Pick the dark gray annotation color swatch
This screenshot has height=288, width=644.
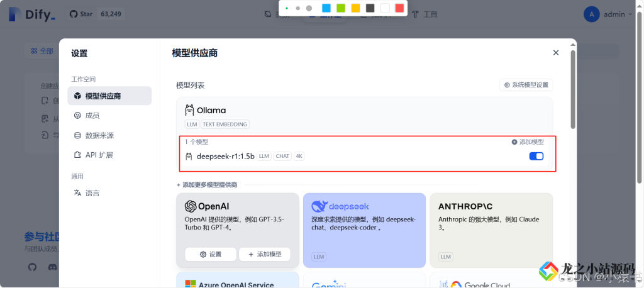click(370, 8)
